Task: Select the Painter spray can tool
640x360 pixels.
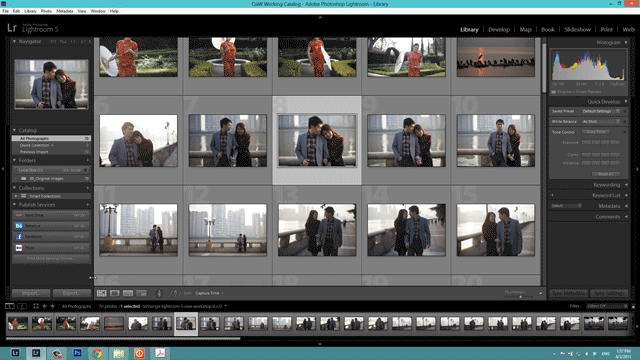Action: click(x=159, y=293)
